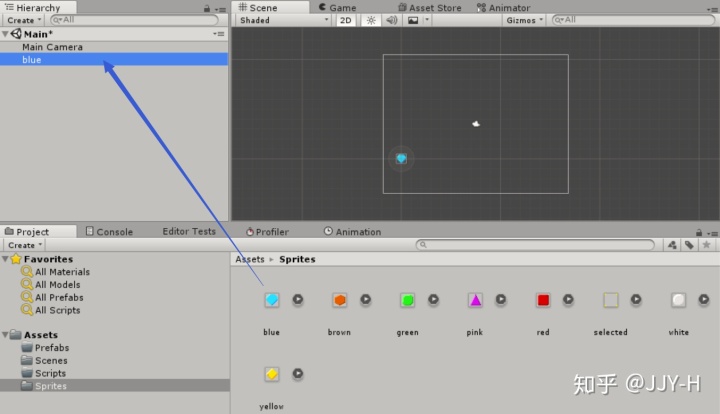720x414 pixels.
Task: Click the Project search field
Action: [535, 245]
